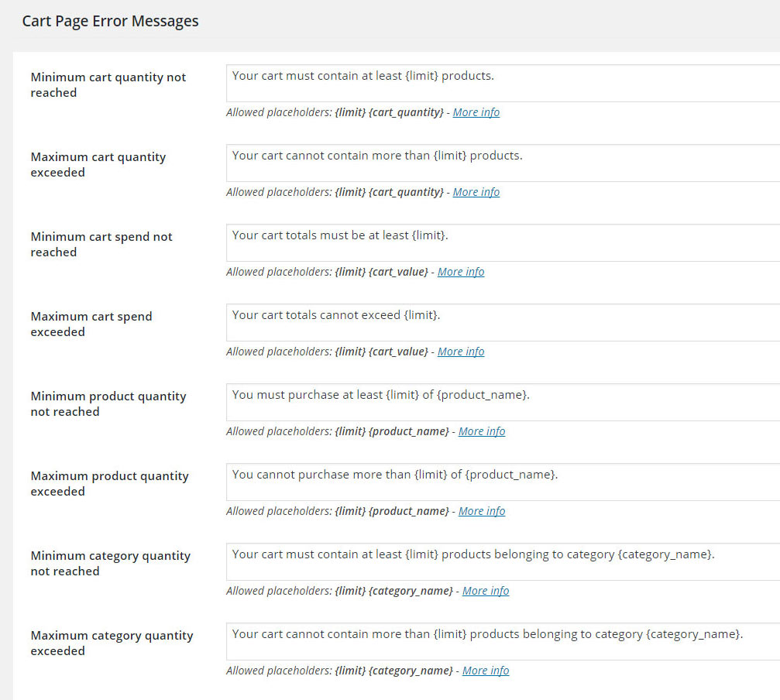Click the 'Minimum cart spend not reached' label
Image resolution: width=780 pixels, height=700 pixels.
(x=101, y=244)
